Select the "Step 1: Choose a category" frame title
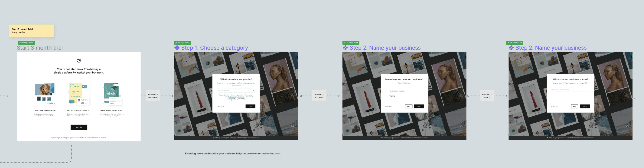Image resolution: width=644 pixels, height=168 pixels. coord(215,48)
